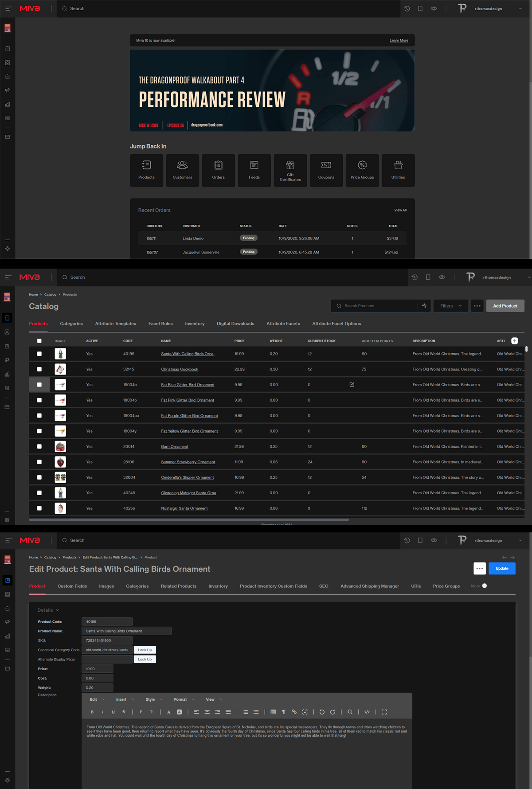The height and width of the screenshot is (789, 532).
Task: Click the Learn More link in the Miva 10 banner
Action: point(399,40)
